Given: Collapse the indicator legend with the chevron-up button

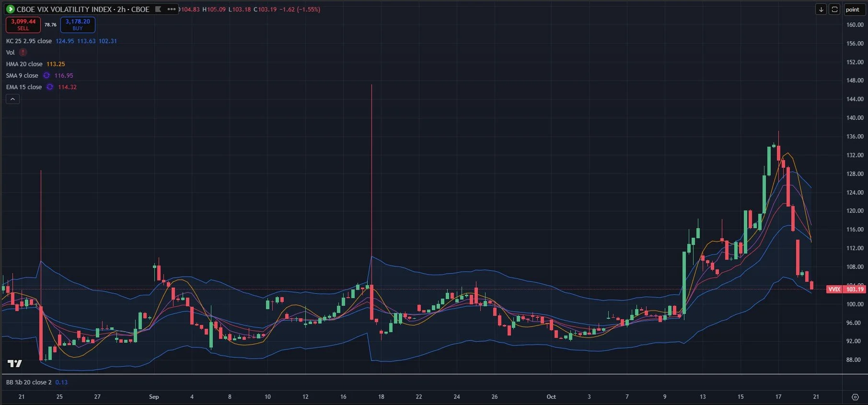Looking at the screenshot, I should click(x=12, y=99).
